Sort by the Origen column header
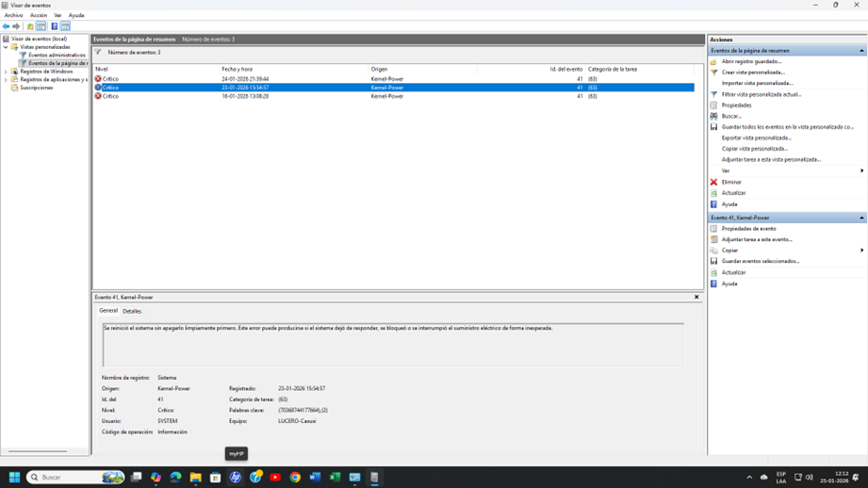868x488 pixels. tap(423, 69)
